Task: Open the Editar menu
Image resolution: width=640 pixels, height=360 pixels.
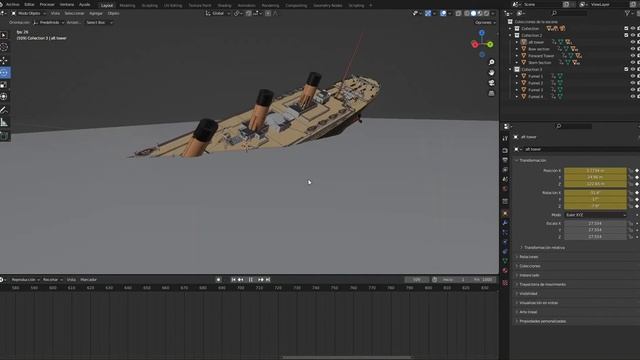Action: click(29, 4)
